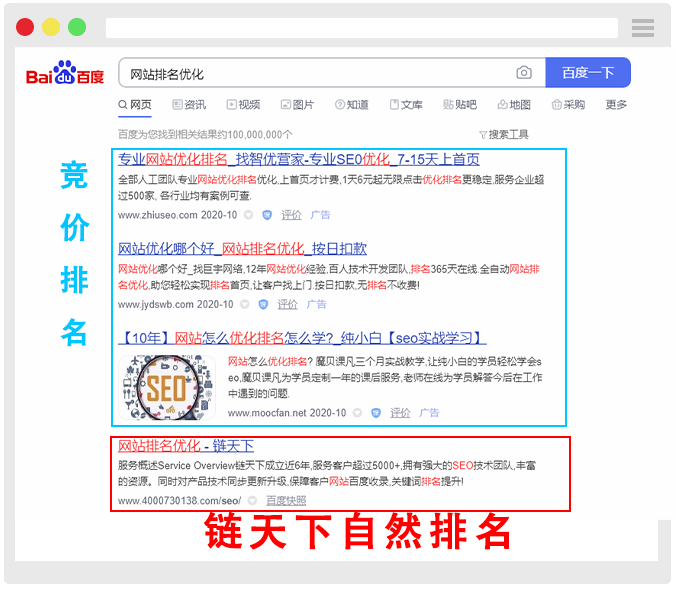
Task: Click URL text www.400730138.com/seo/
Action: pos(179,501)
